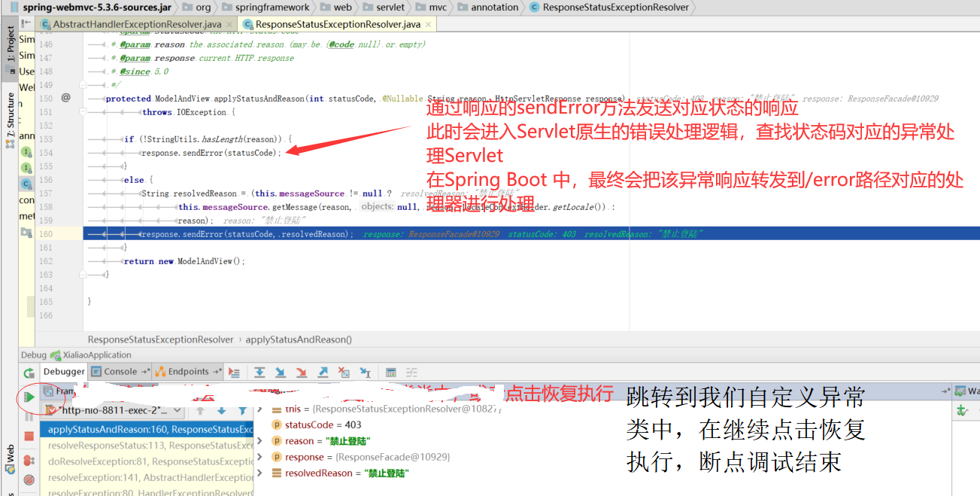Viewport: 980px width, 496px height.
Task: Open View Breakpoints dialog
Action: [29, 459]
